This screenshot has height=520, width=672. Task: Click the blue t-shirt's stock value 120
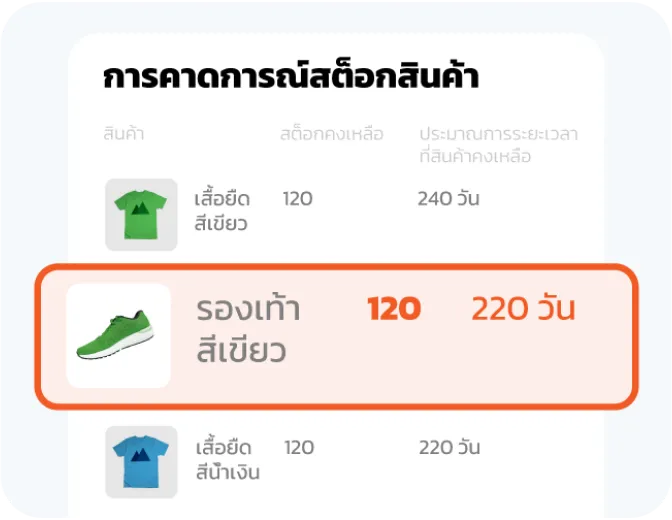click(x=299, y=448)
